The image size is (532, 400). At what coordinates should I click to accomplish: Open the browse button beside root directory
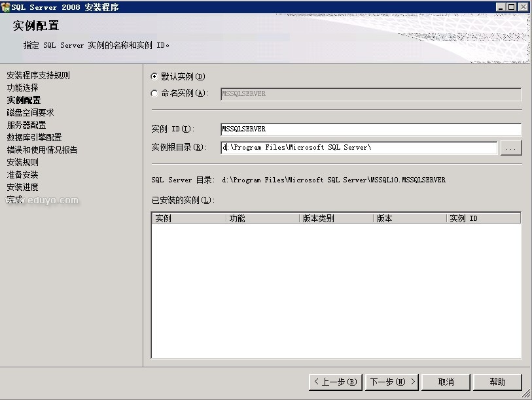tap(510, 148)
